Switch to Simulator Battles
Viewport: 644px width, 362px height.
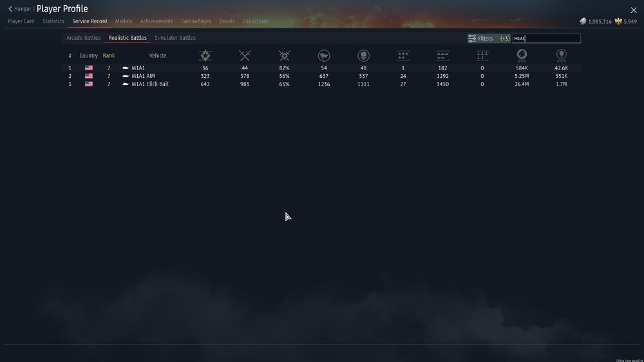pos(175,38)
